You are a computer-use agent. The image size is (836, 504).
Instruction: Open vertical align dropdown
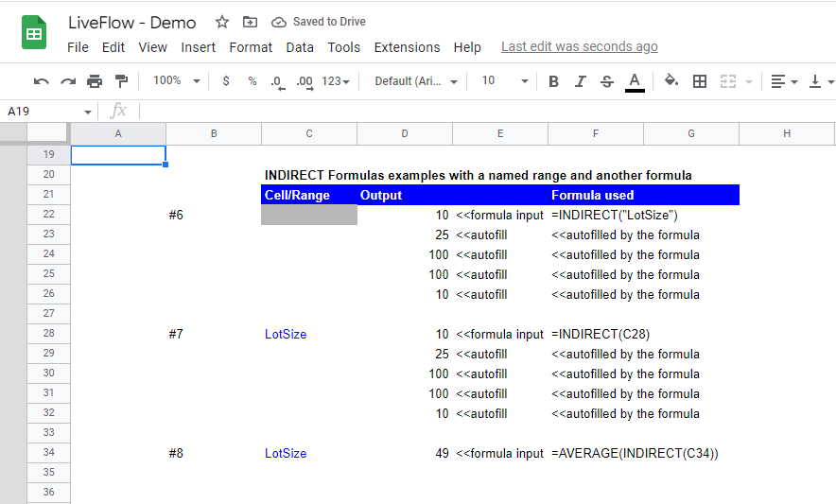(821, 81)
